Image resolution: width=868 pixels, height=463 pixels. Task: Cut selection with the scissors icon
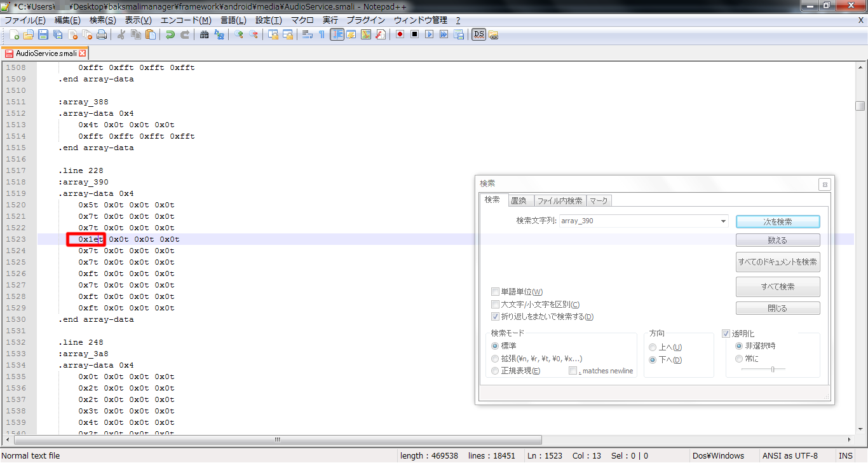click(x=121, y=34)
